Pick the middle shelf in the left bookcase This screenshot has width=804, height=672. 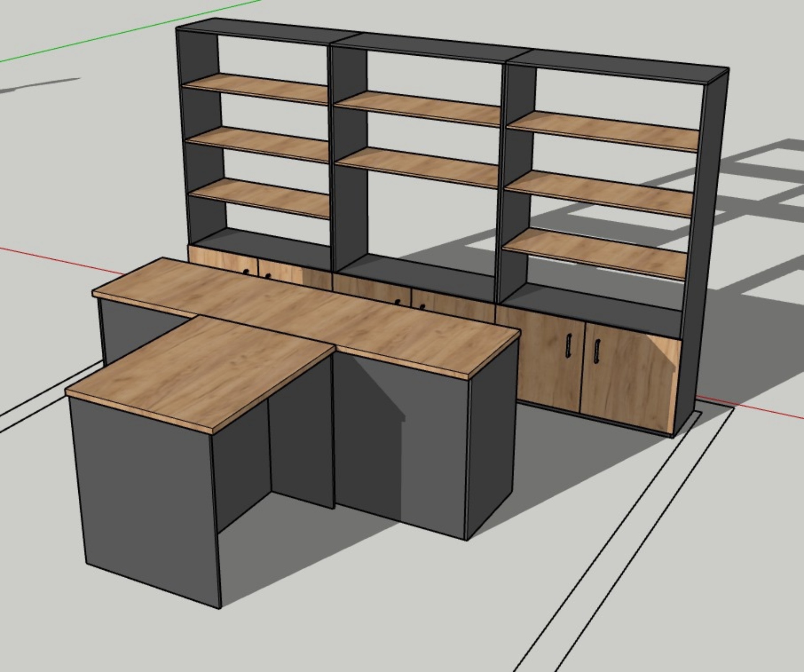click(x=258, y=144)
